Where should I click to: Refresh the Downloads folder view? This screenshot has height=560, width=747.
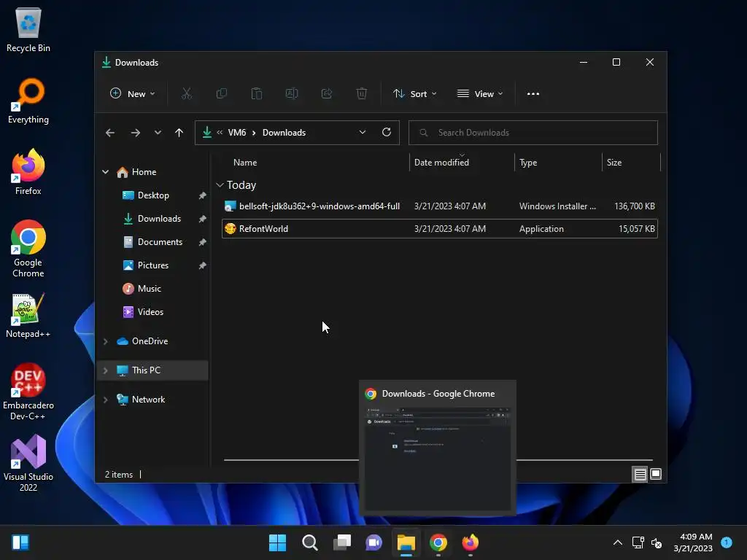point(387,133)
